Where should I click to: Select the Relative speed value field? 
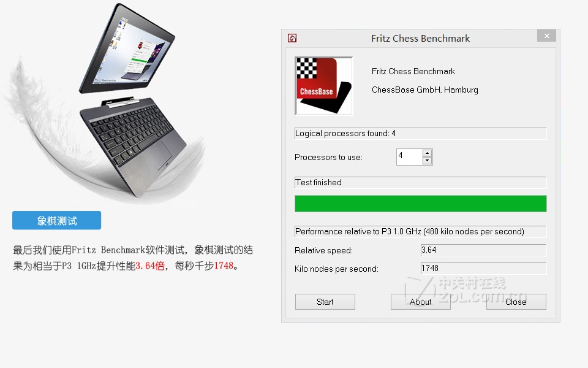click(483, 250)
